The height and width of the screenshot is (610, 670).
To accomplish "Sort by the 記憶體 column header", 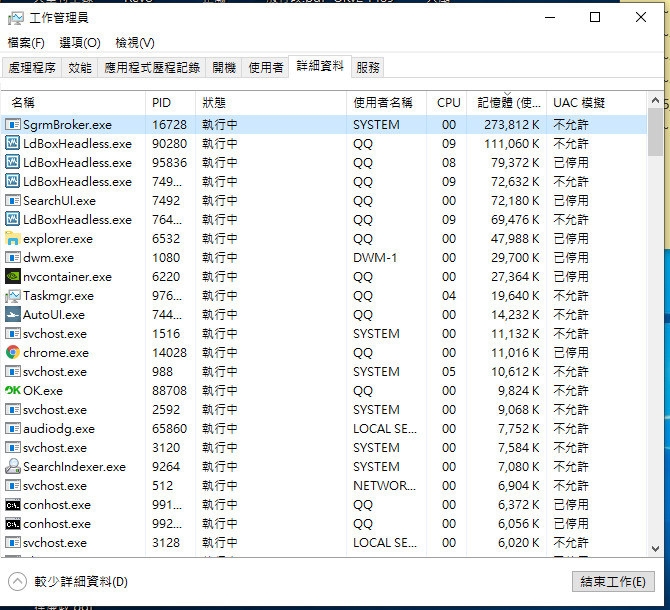I will click(509, 103).
